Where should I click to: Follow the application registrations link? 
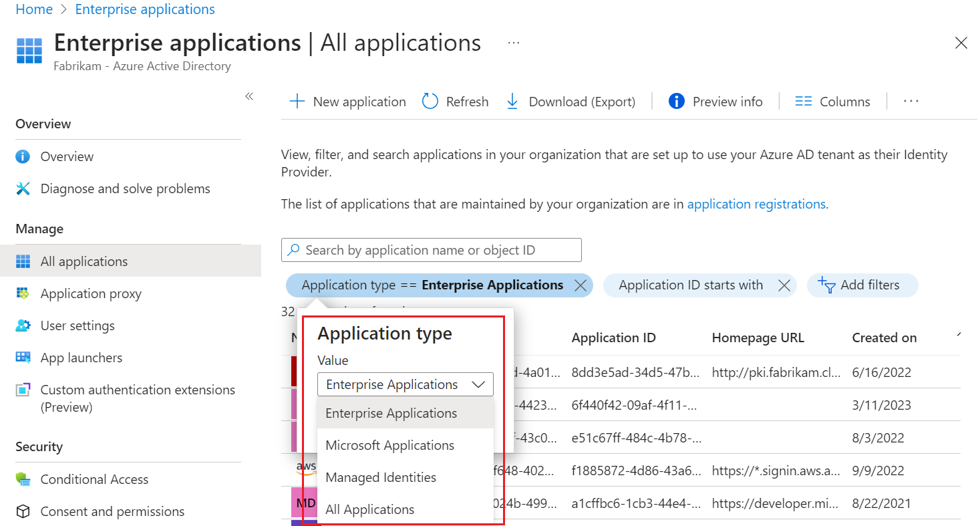(x=756, y=204)
